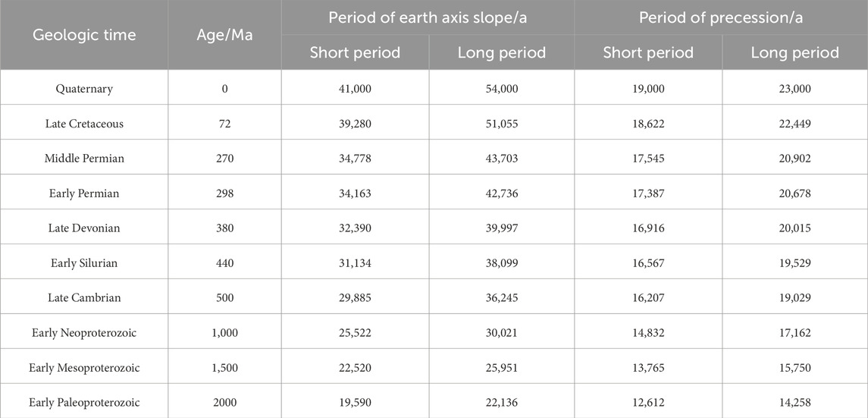Select Short period under earth axis slope
This screenshot has width=868, height=418.
click(x=355, y=52)
